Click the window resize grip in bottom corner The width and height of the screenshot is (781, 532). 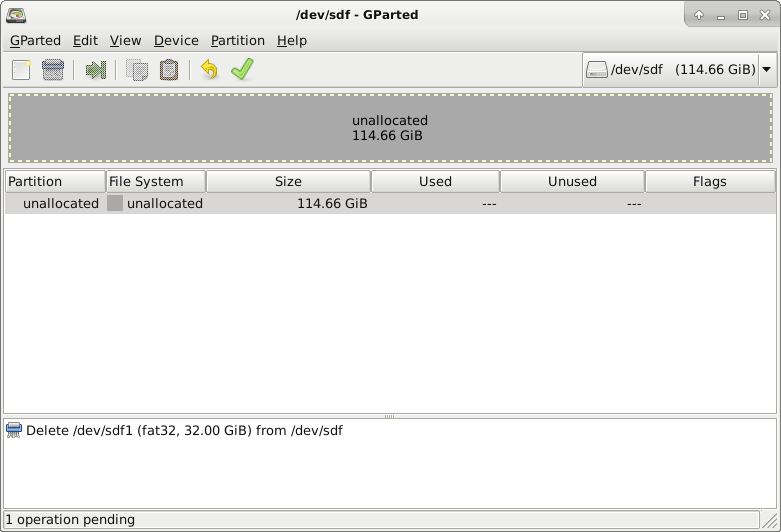(770, 521)
